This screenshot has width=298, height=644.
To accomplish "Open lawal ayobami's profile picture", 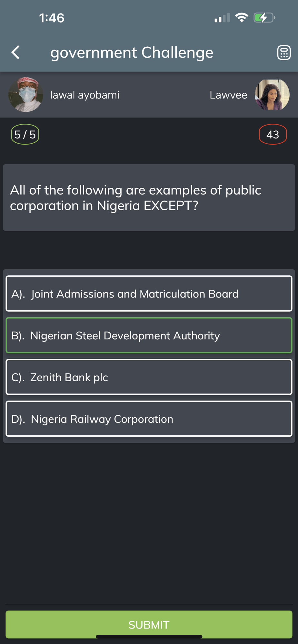I will pyautogui.click(x=26, y=94).
